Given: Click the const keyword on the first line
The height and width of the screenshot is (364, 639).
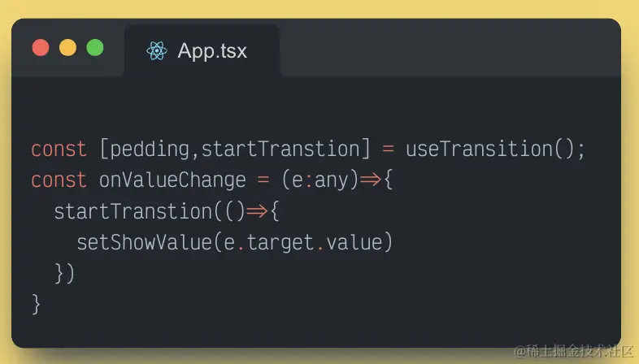Looking at the screenshot, I should point(59,149).
